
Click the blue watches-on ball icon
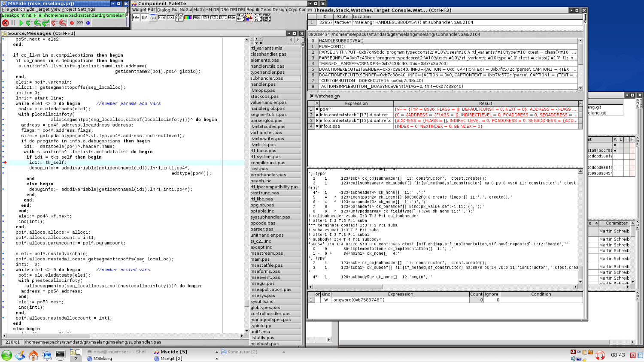tap(88, 23)
